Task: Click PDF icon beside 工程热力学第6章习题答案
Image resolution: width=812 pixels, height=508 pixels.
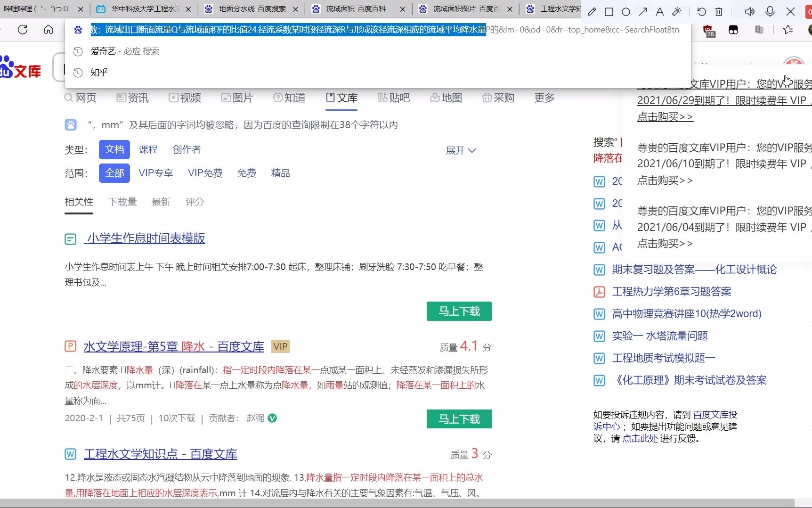Action: (x=599, y=292)
